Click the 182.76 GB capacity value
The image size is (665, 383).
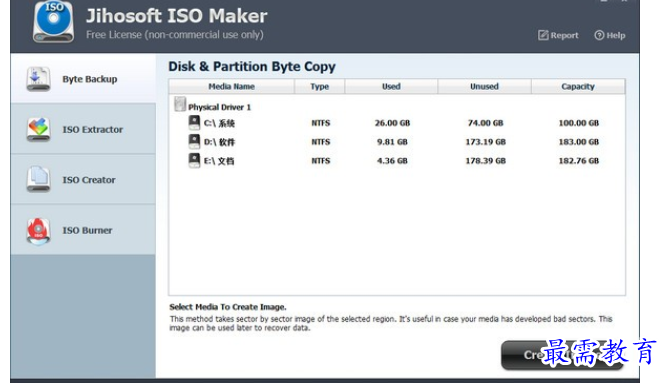[x=579, y=161]
